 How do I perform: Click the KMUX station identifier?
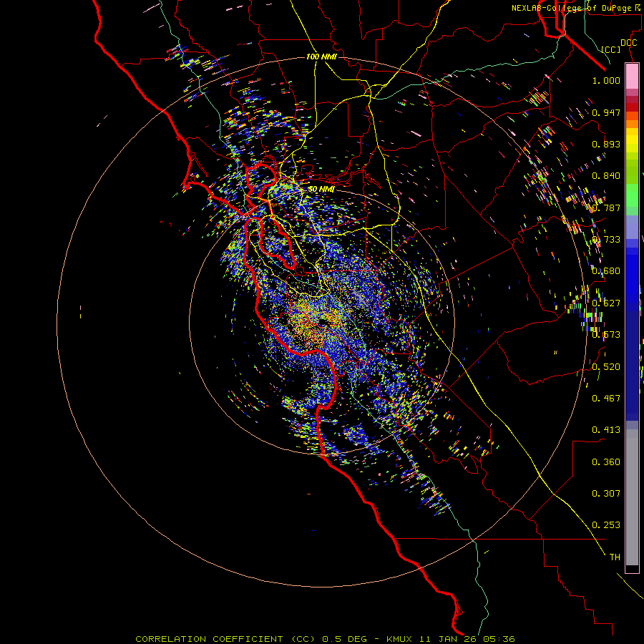400,639
